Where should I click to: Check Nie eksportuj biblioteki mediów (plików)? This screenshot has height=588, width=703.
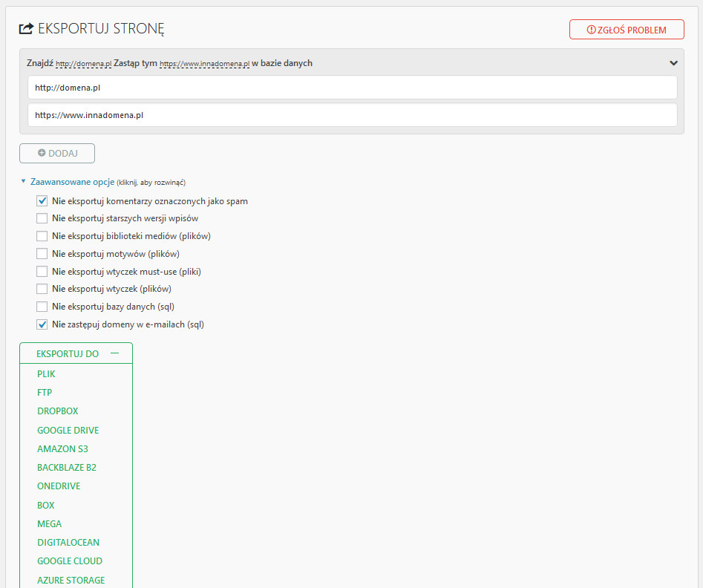click(42, 236)
